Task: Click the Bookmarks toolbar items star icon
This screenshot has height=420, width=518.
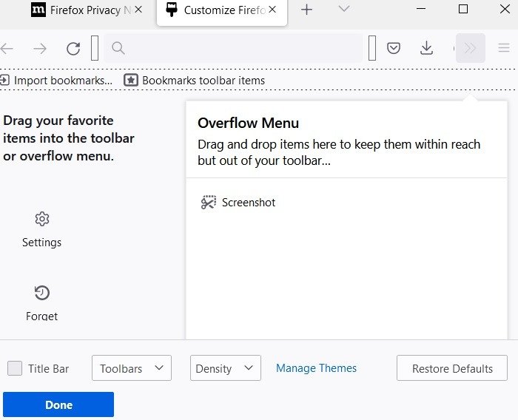Action: click(131, 81)
